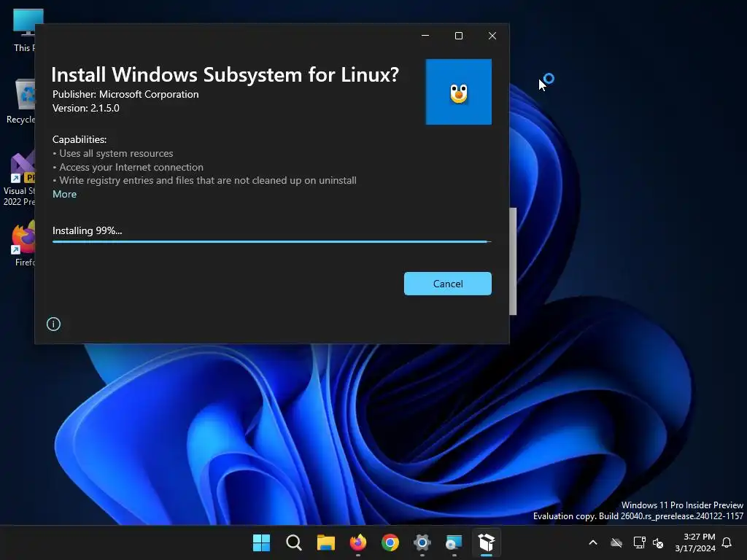
Task: Click the installation progress bar
Action: (x=271, y=242)
